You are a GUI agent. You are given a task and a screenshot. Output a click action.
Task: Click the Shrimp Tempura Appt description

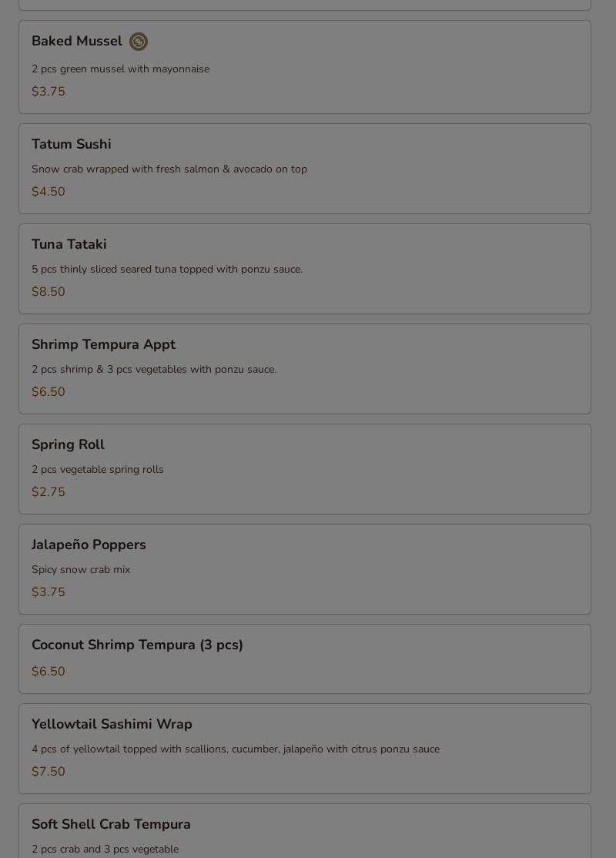[x=154, y=370]
